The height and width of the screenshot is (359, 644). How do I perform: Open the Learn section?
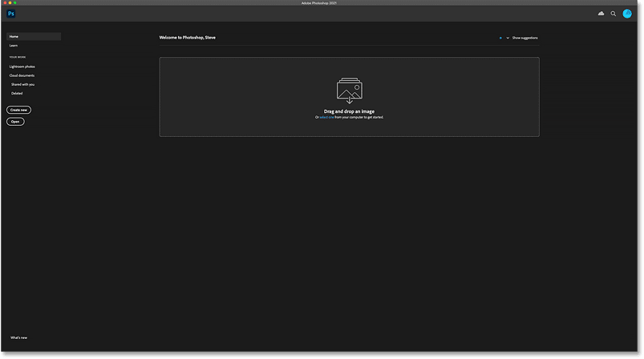click(x=14, y=46)
